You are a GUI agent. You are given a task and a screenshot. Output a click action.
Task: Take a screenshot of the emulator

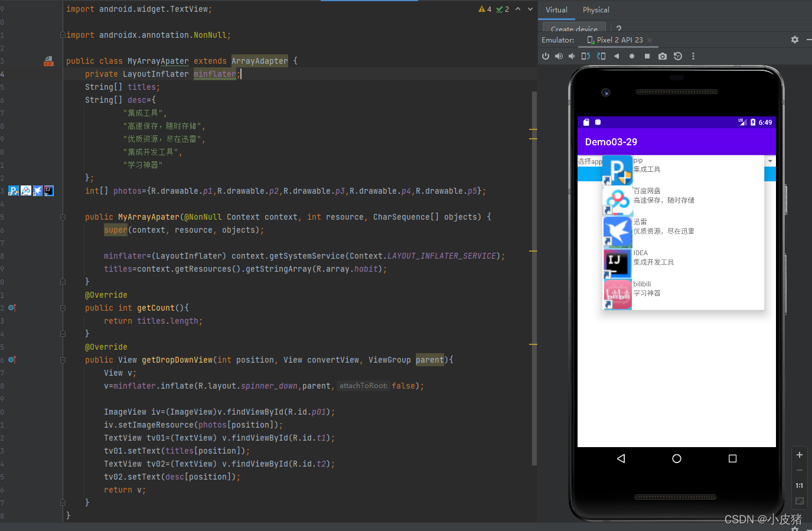pyautogui.click(x=663, y=56)
